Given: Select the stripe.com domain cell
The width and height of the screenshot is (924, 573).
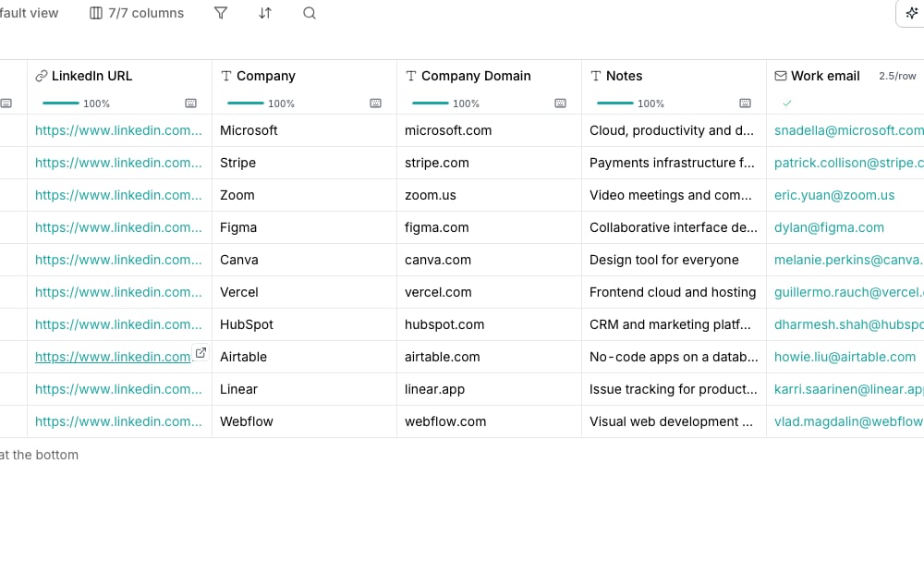Looking at the screenshot, I should [489, 163].
